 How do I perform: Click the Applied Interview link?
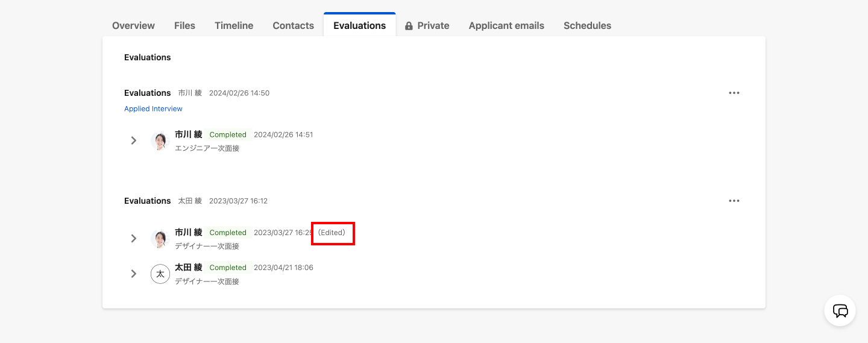pyautogui.click(x=153, y=109)
